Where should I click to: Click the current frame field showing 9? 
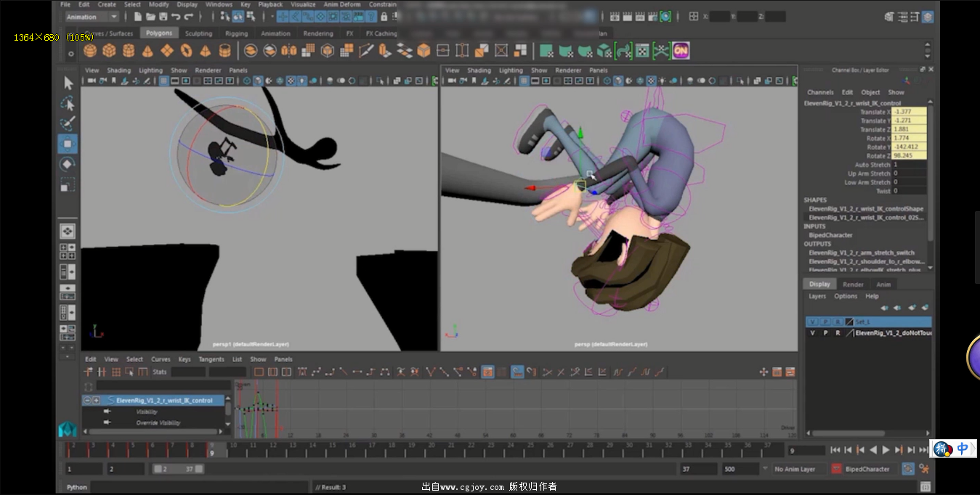click(x=805, y=451)
